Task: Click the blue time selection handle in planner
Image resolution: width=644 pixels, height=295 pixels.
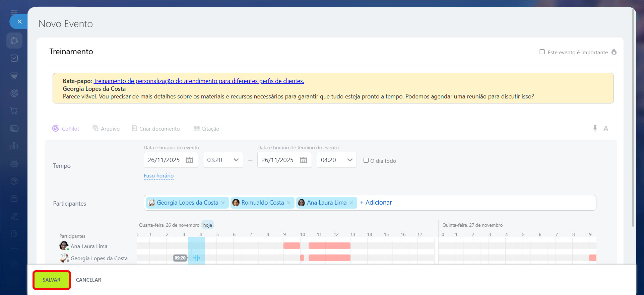Action: click(x=197, y=258)
